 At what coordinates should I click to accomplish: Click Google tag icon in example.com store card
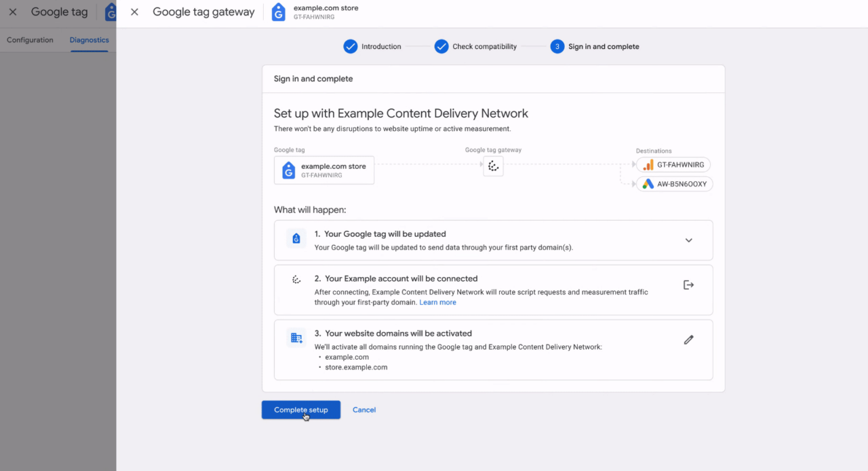288,170
